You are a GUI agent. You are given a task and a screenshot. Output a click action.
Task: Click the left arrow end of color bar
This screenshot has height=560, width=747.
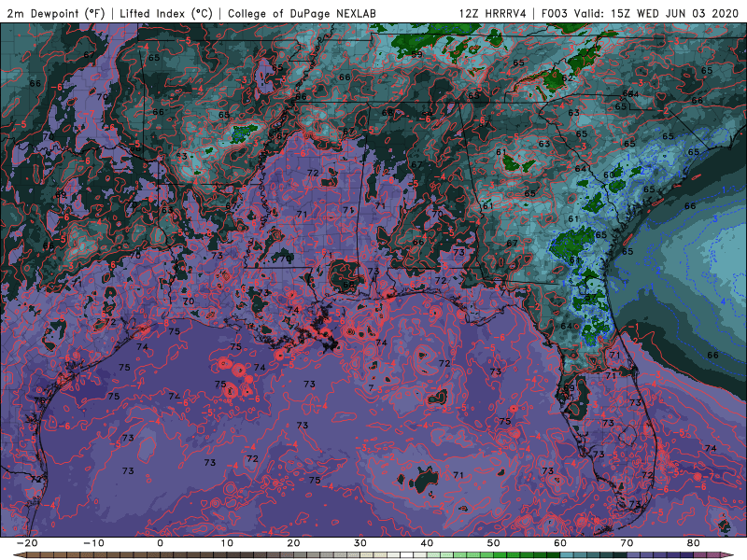pos(19,555)
